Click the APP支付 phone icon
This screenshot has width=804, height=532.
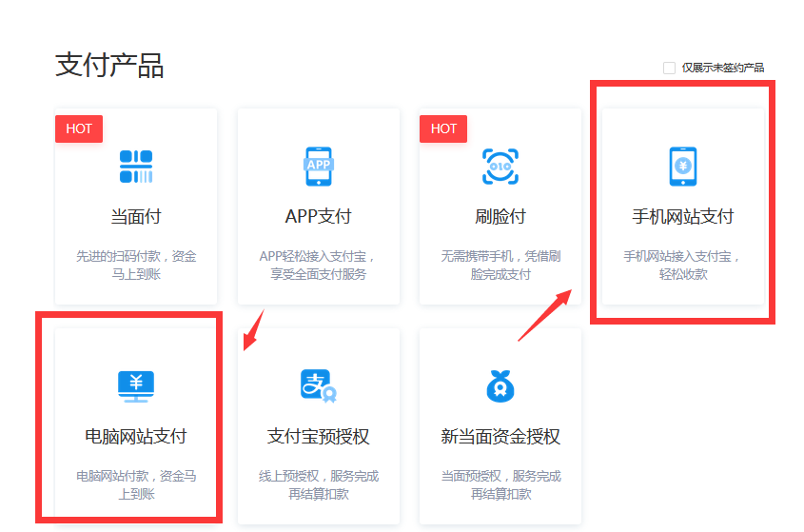318,167
